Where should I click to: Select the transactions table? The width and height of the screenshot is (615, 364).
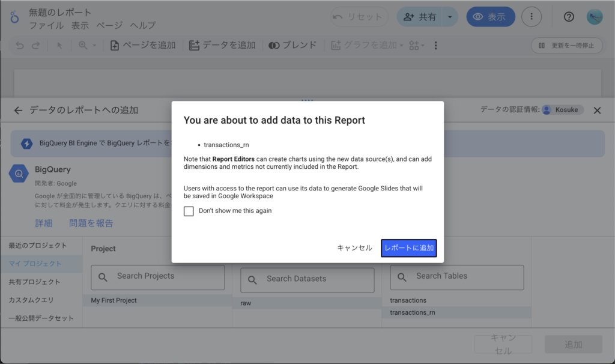pyautogui.click(x=408, y=300)
